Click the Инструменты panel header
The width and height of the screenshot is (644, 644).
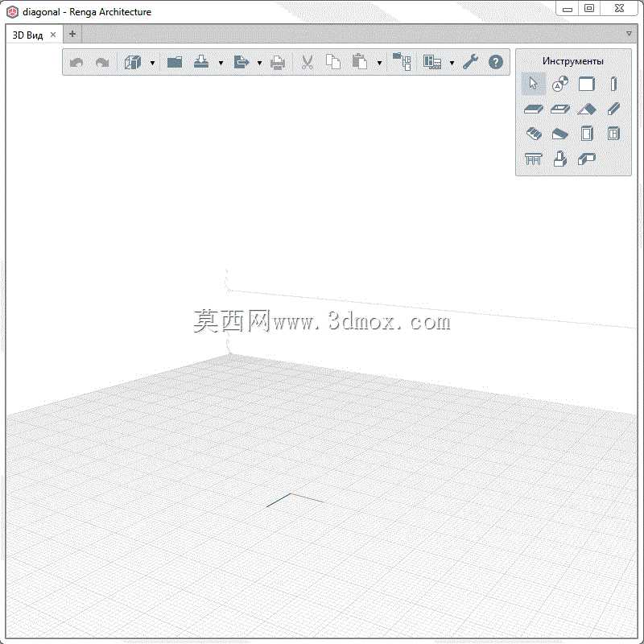573,61
